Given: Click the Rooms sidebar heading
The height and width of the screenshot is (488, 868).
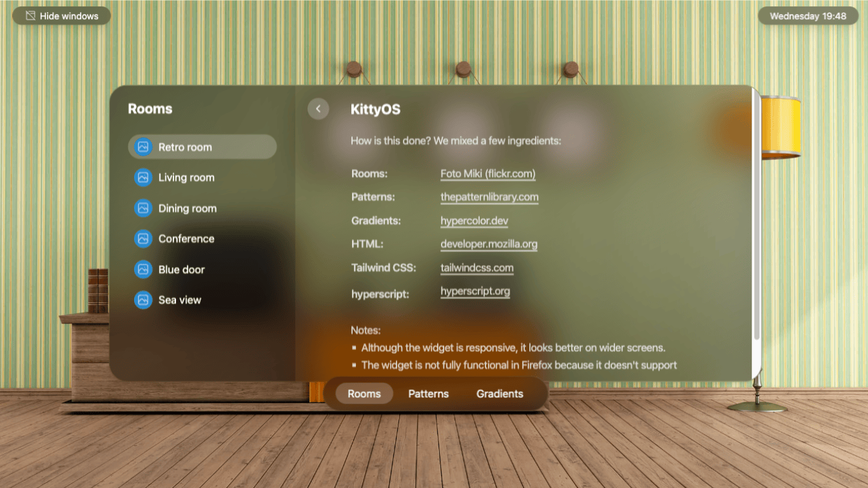Looking at the screenshot, I should click(x=150, y=109).
